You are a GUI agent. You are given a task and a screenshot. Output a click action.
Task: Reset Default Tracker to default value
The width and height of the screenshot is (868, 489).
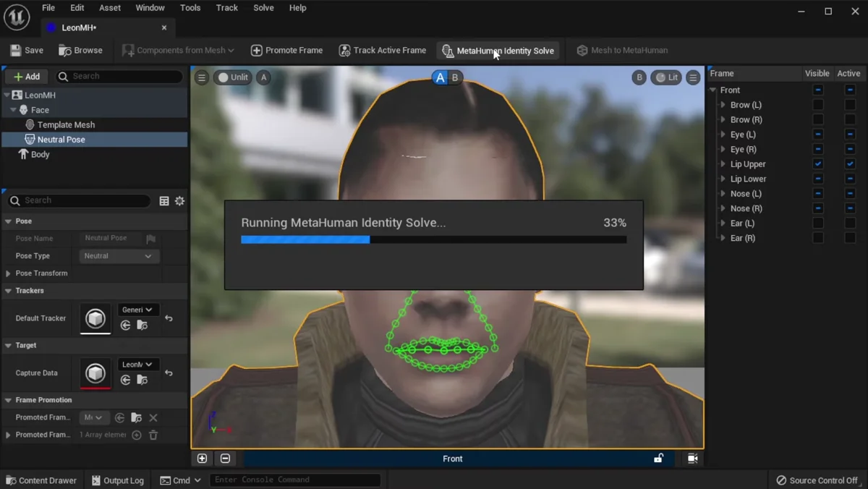click(169, 318)
